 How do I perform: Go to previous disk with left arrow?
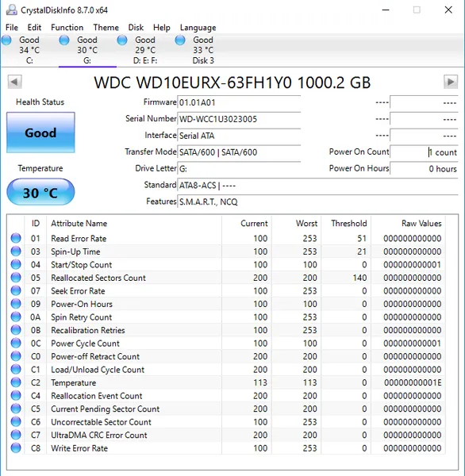point(14,82)
